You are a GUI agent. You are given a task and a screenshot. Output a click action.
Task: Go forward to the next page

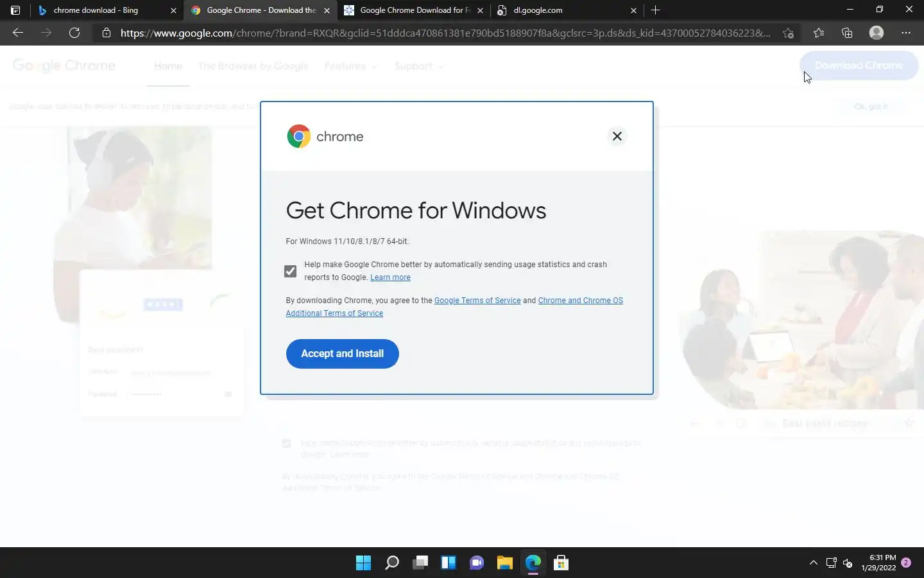(x=46, y=33)
